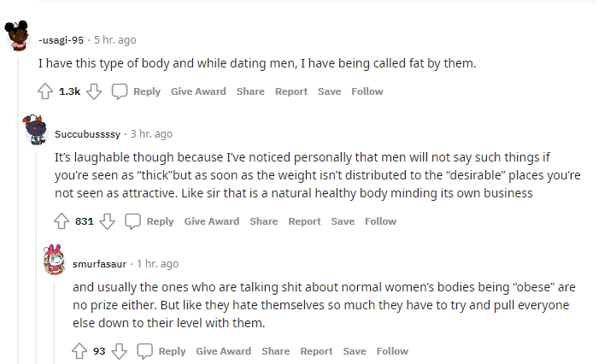
Task: Upvote the -usagi-95 comment
Action: coord(45,91)
